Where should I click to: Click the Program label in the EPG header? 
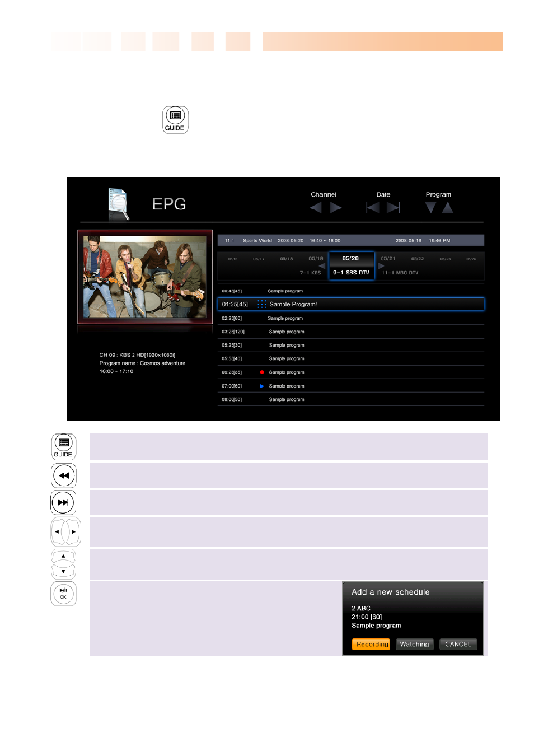click(438, 195)
